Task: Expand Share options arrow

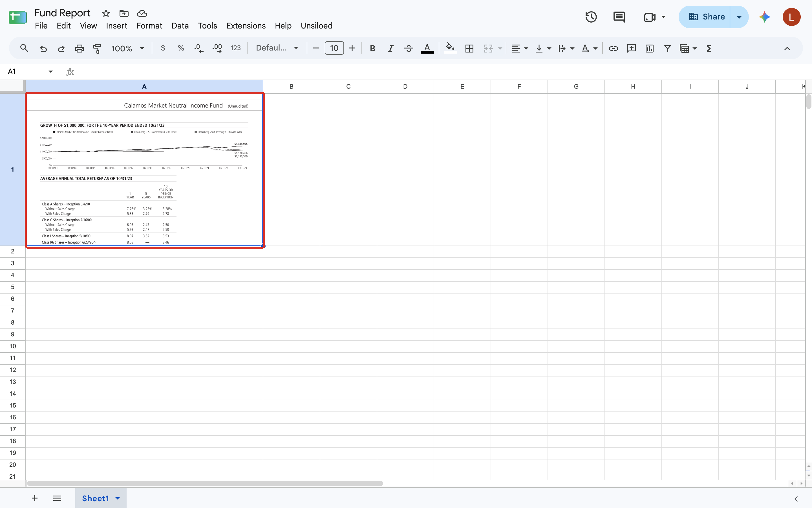Action: [x=739, y=17]
